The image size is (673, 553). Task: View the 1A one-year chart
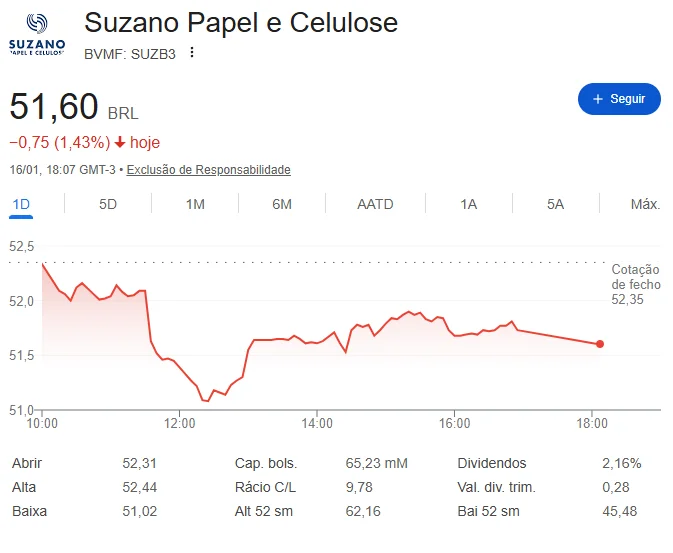[x=468, y=204]
